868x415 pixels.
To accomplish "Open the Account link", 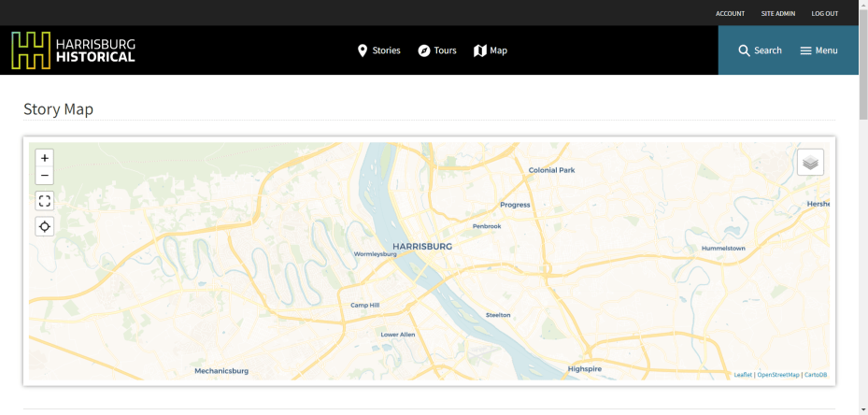I will coord(730,13).
